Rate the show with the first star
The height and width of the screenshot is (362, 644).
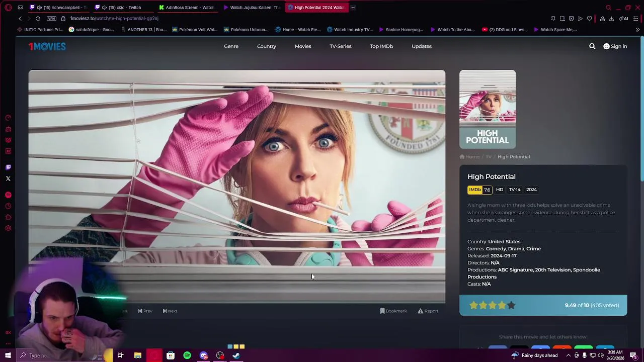coord(473,305)
